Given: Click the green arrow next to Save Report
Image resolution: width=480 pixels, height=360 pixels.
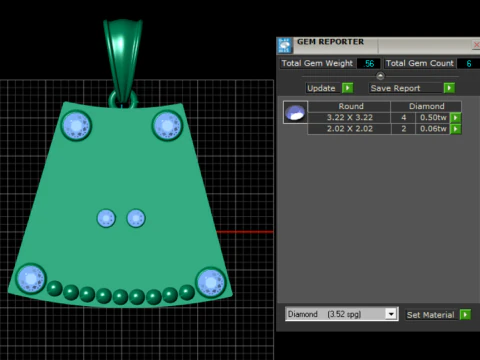Looking at the screenshot, I should click(449, 88).
